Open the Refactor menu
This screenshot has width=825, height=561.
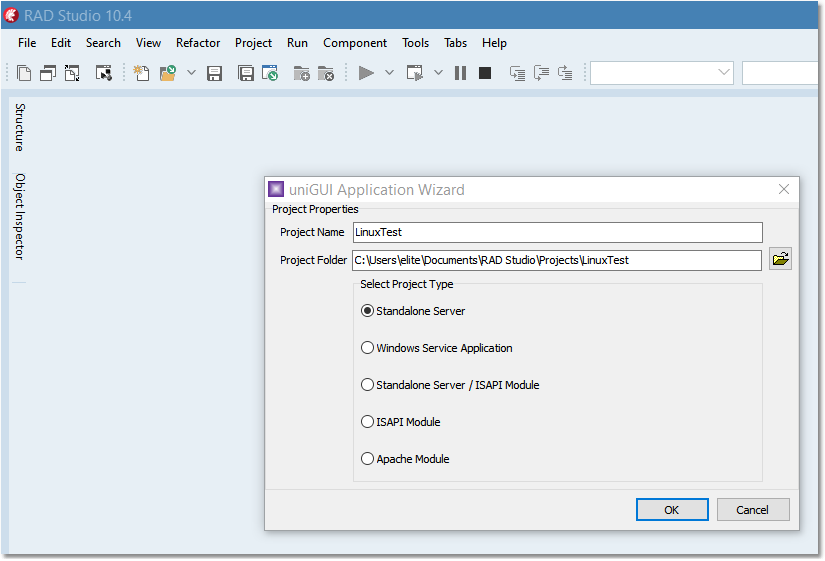[x=198, y=43]
